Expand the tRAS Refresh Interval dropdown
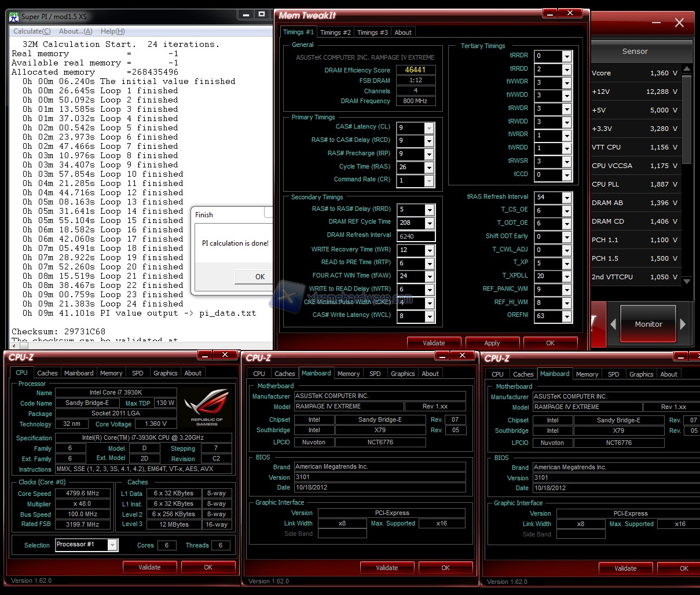Screen dimensions: 700x595 (567, 198)
